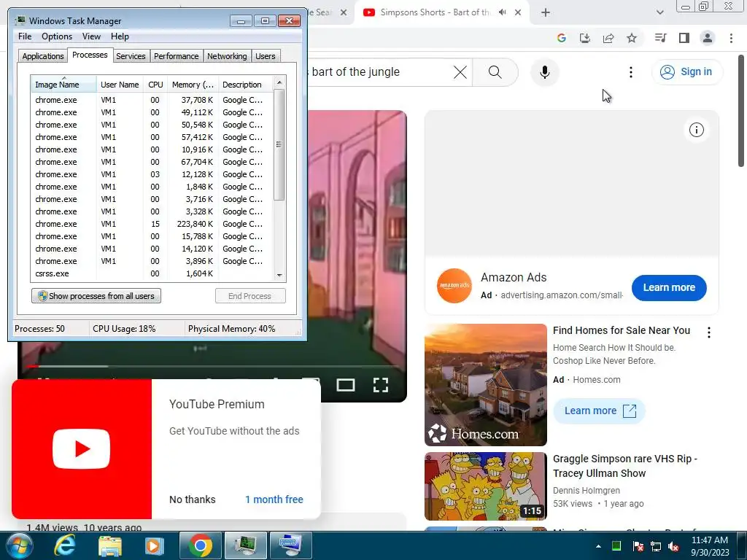
Task: Open the Options menu in Task Manager
Action: point(57,36)
